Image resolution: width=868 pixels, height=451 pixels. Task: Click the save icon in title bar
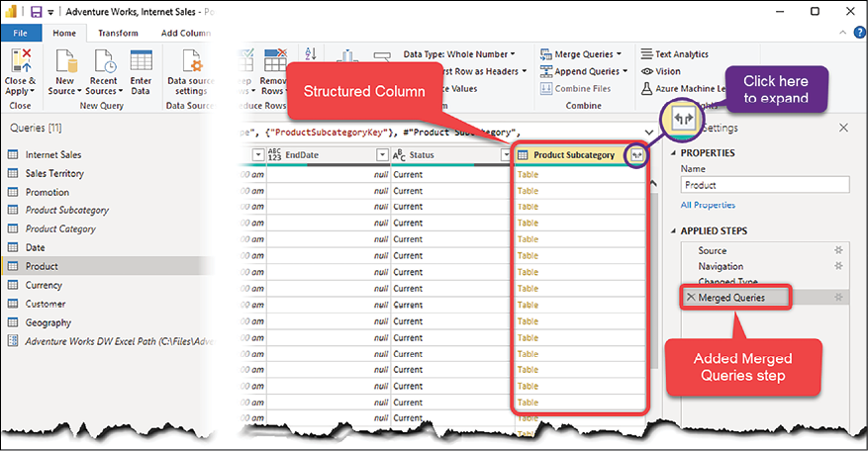[36, 12]
